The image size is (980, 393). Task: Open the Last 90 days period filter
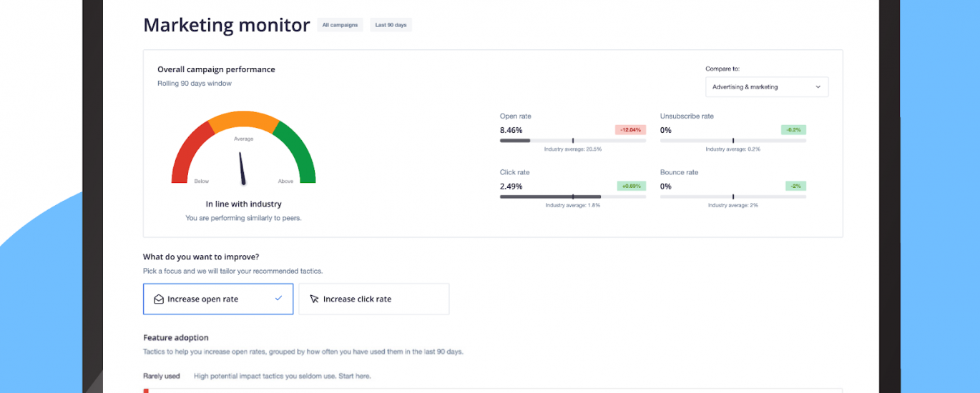(391, 25)
